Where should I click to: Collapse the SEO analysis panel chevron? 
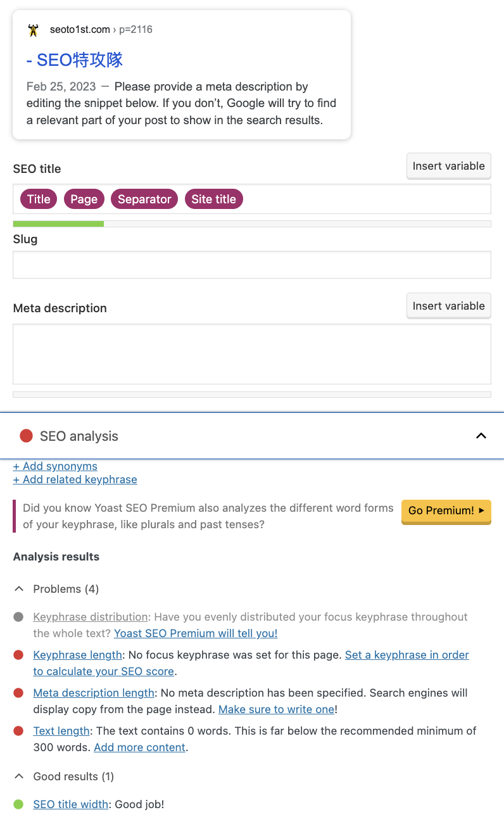click(481, 436)
